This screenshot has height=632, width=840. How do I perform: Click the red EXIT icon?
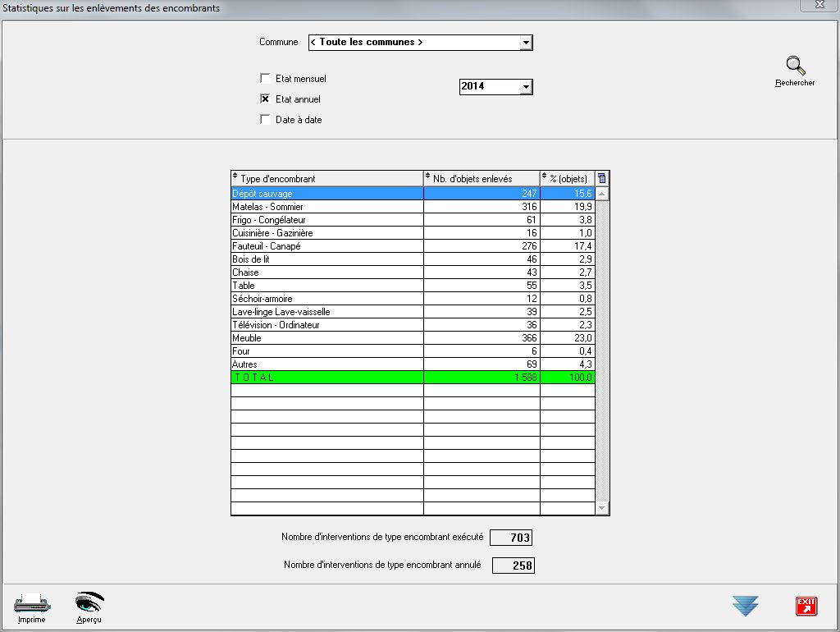806,607
